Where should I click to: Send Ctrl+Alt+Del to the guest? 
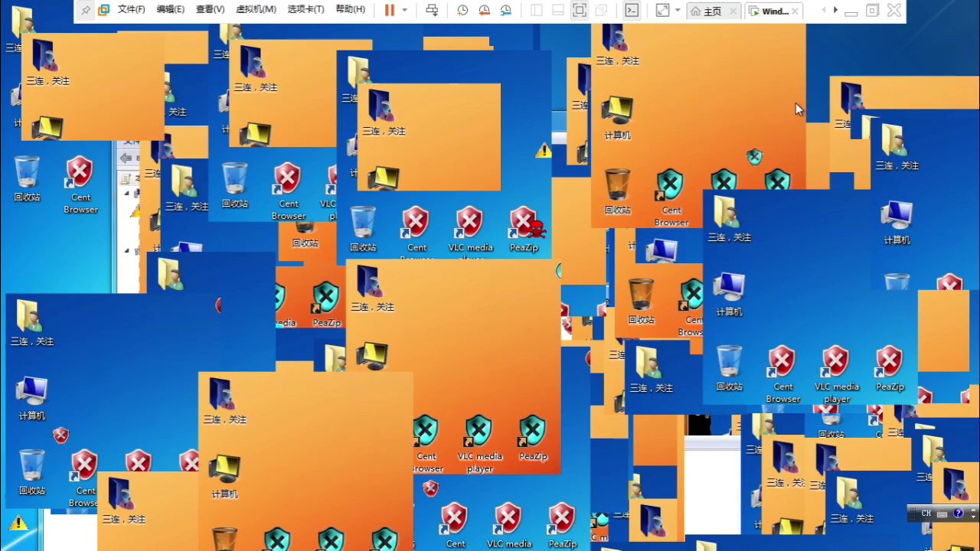click(433, 10)
